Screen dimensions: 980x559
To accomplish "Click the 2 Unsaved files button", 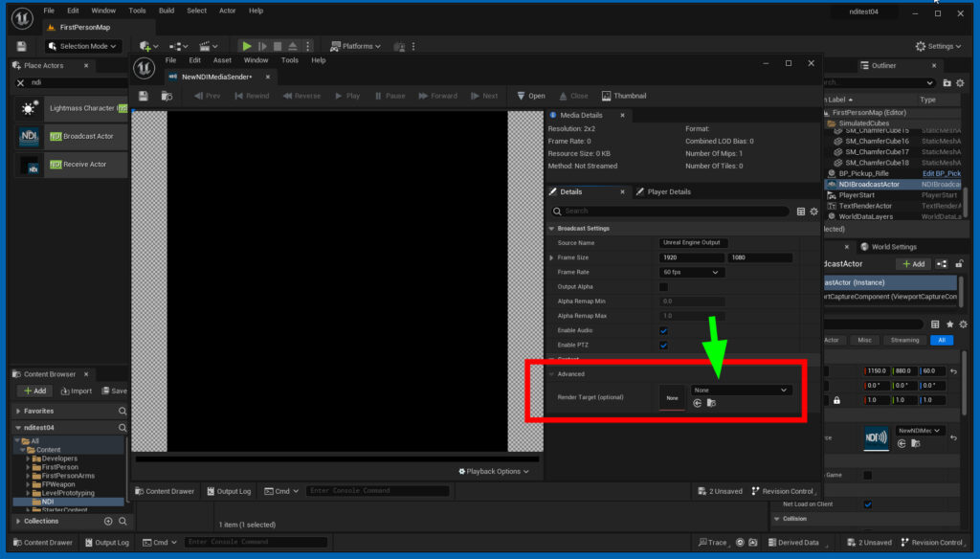I will click(719, 490).
